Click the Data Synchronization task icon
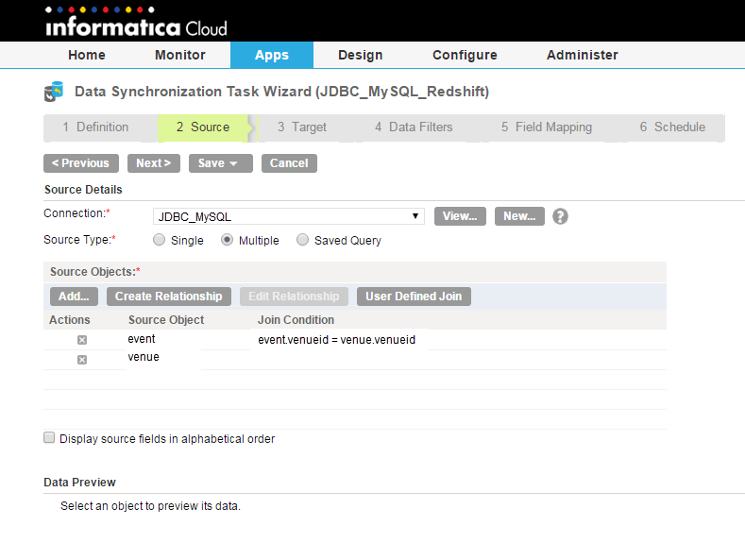The width and height of the screenshot is (745, 560). coord(54,92)
